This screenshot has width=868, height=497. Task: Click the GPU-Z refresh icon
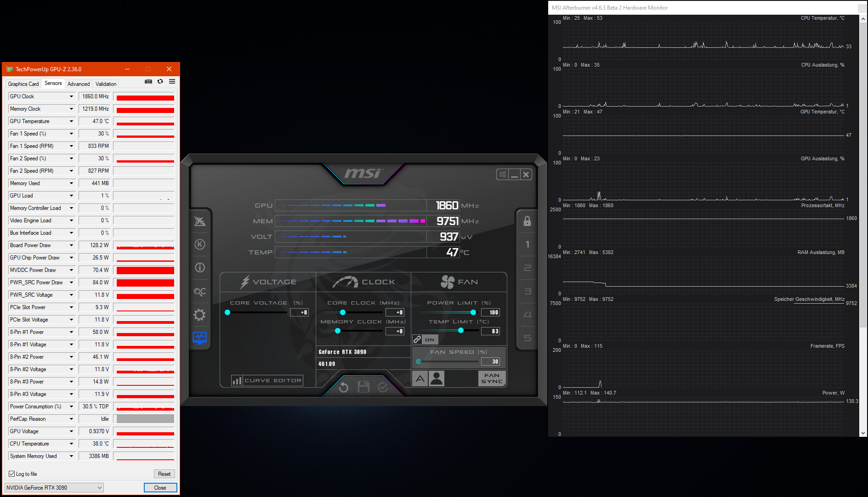(x=160, y=81)
